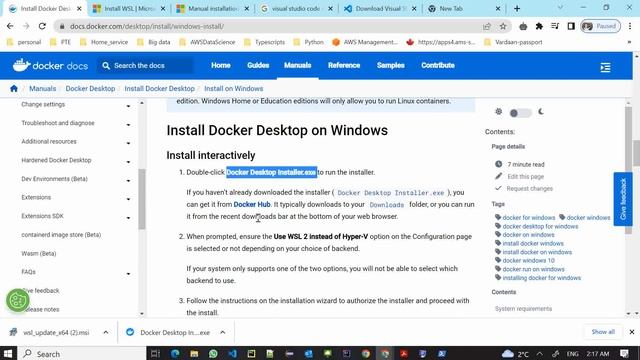640x360 pixels.
Task: Open the Give feedback side button
Action: point(623,199)
